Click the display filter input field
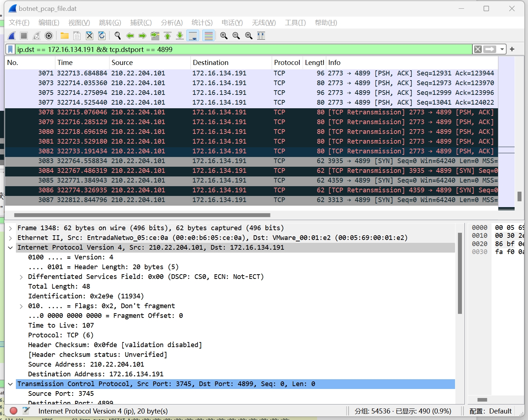This screenshot has width=528, height=420. click(x=244, y=49)
